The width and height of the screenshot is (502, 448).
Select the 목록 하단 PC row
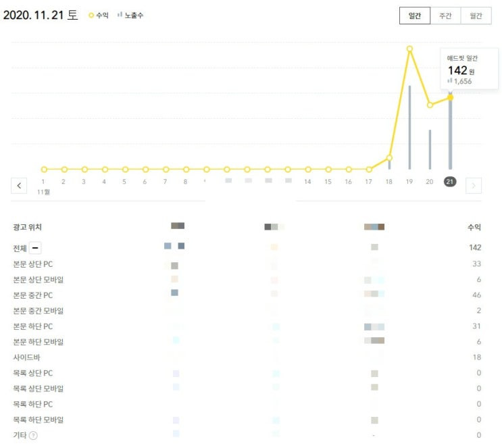(x=247, y=404)
